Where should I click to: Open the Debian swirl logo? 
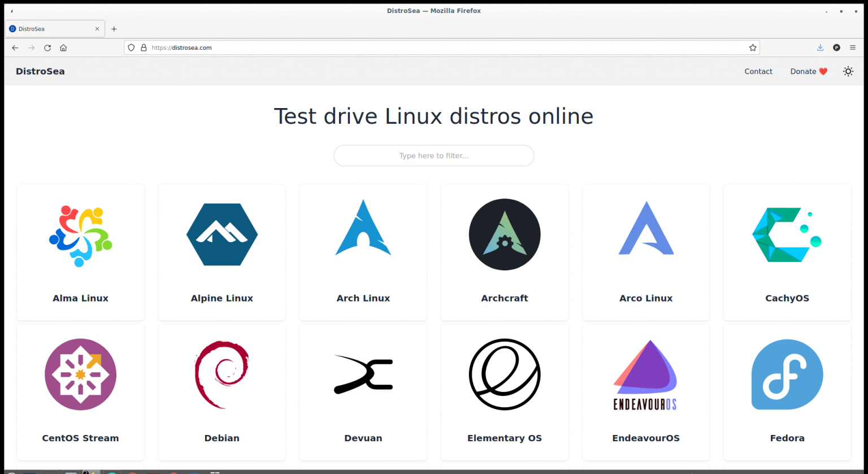point(222,374)
